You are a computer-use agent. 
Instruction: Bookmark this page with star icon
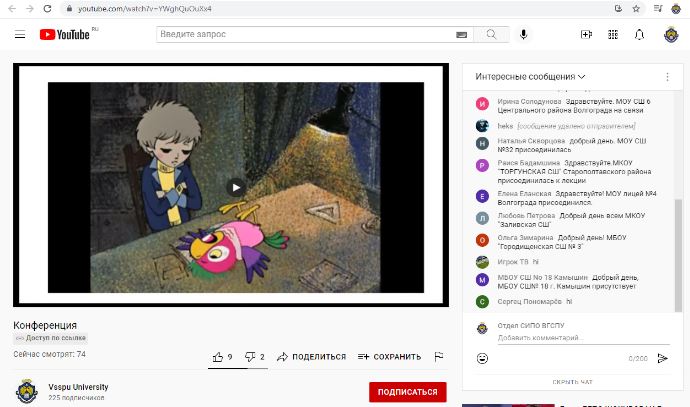pyautogui.click(x=636, y=8)
